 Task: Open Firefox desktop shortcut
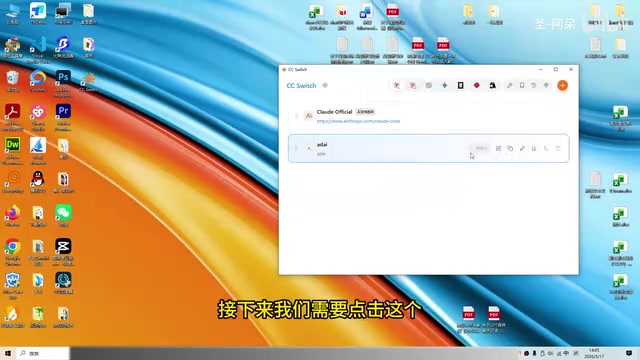pyautogui.click(x=13, y=216)
